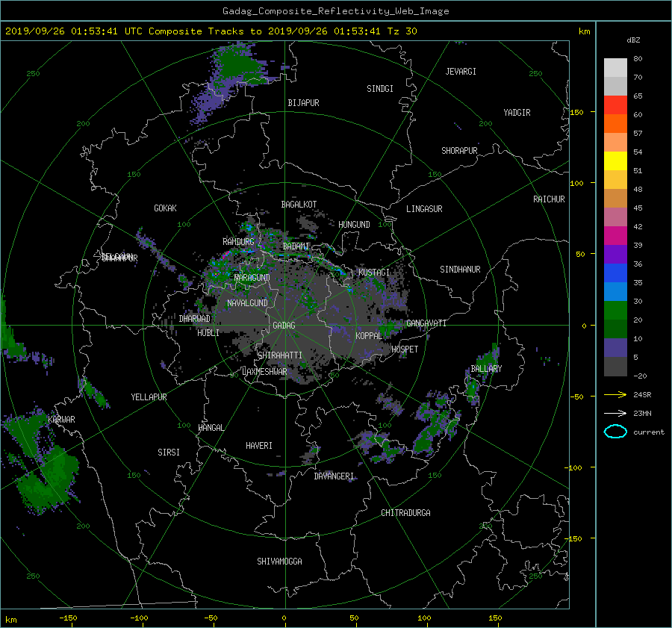
Task: Click the LINGASUR city label
Action: coord(424,209)
